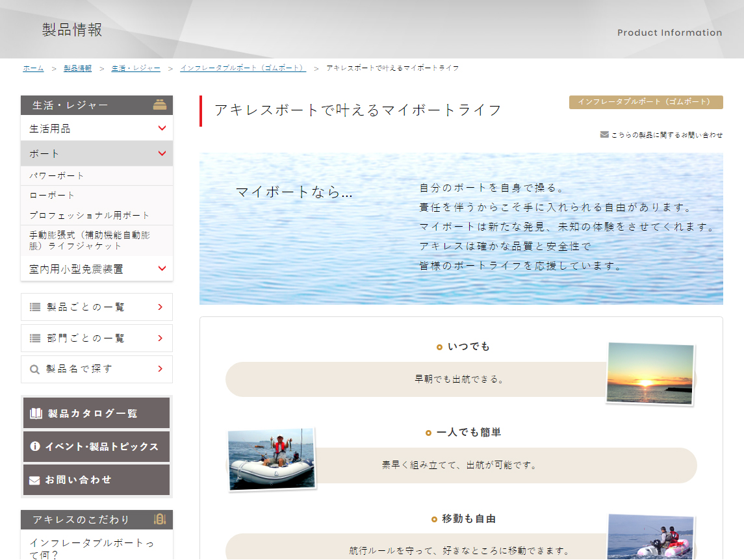The image size is (744, 560).
Task: Click the boat icon in 生活・レジャー header
Action: pyautogui.click(x=159, y=105)
